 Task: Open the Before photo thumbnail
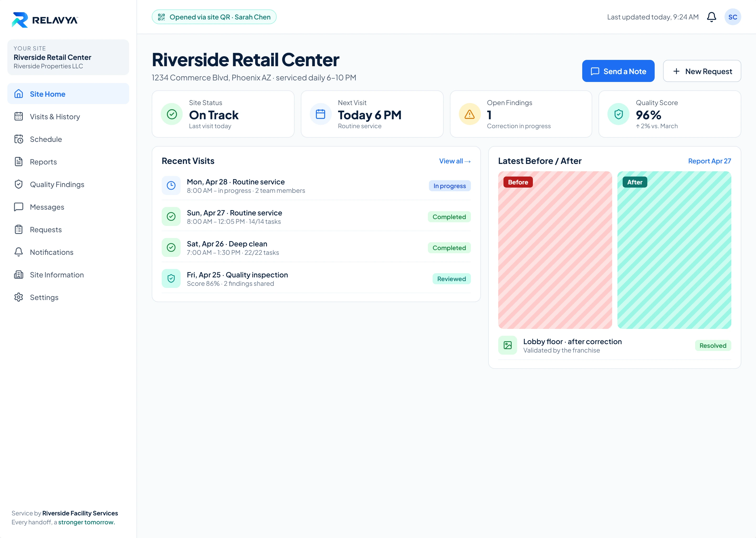coord(555,250)
